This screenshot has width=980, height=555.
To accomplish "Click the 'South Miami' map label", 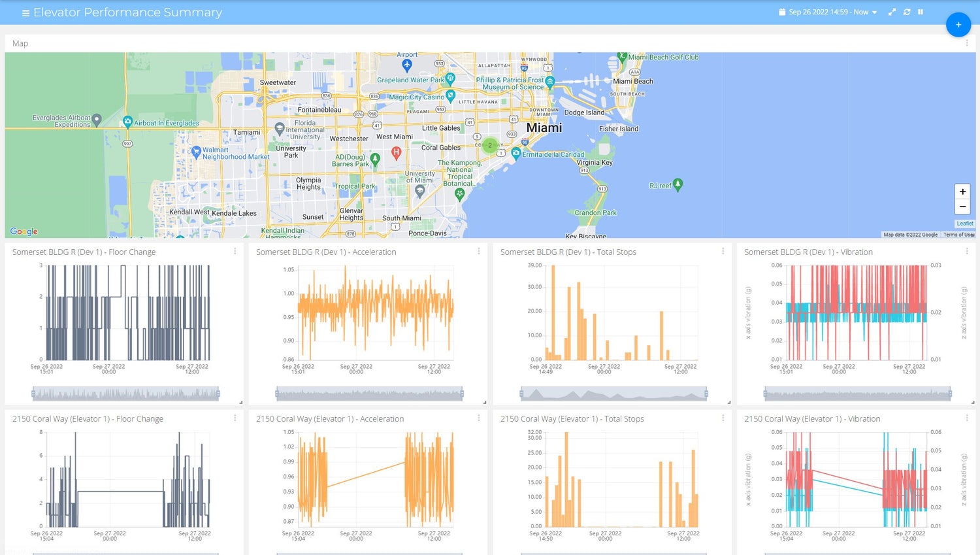I will tap(402, 218).
